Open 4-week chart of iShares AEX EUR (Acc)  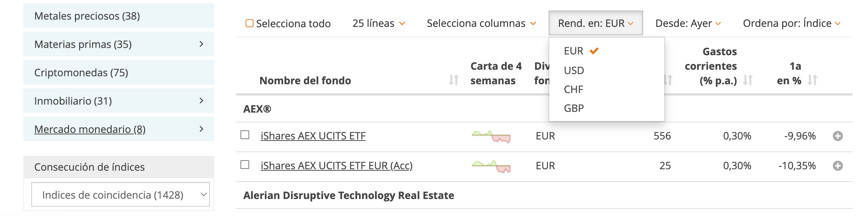pyautogui.click(x=491, y=166)
